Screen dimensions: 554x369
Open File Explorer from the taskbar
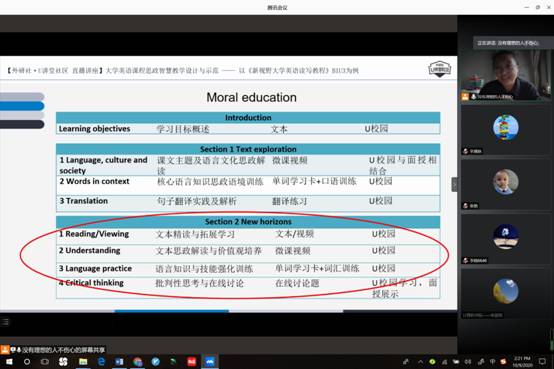pos(83,362)
